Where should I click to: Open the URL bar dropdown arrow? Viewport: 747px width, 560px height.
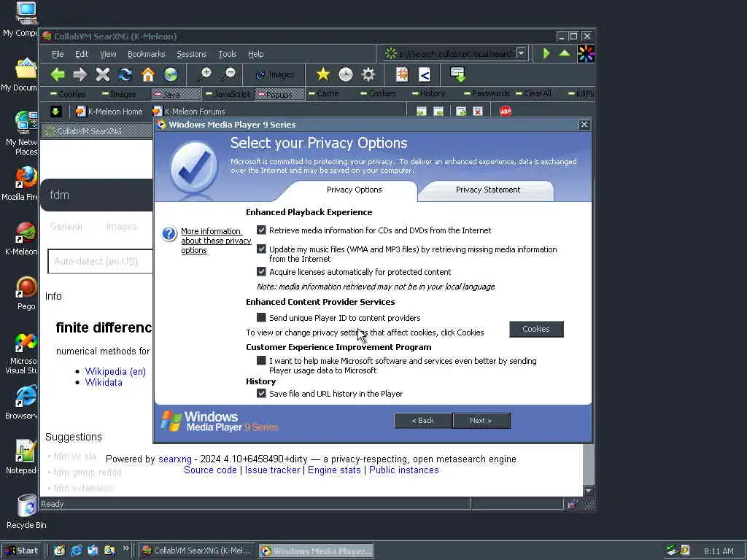point(522,53)
